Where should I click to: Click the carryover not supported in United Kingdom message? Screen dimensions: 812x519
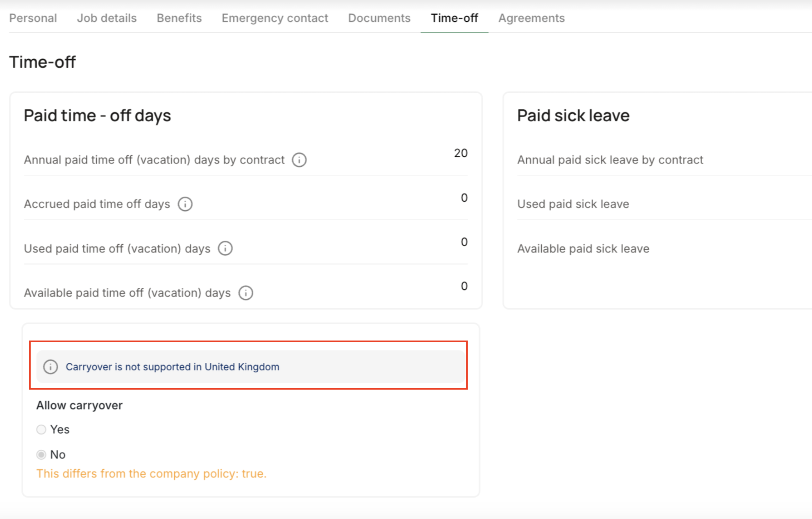tap(172, 367)
